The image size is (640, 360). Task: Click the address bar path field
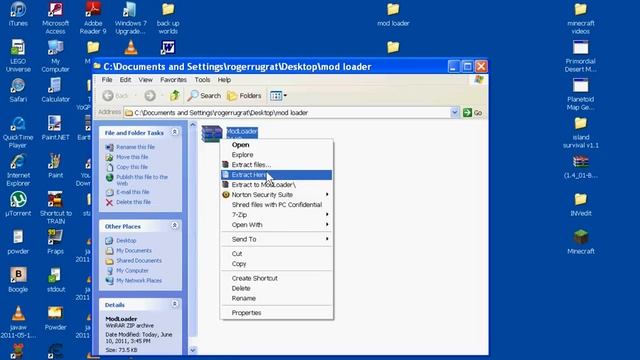[x=287, y=112]
